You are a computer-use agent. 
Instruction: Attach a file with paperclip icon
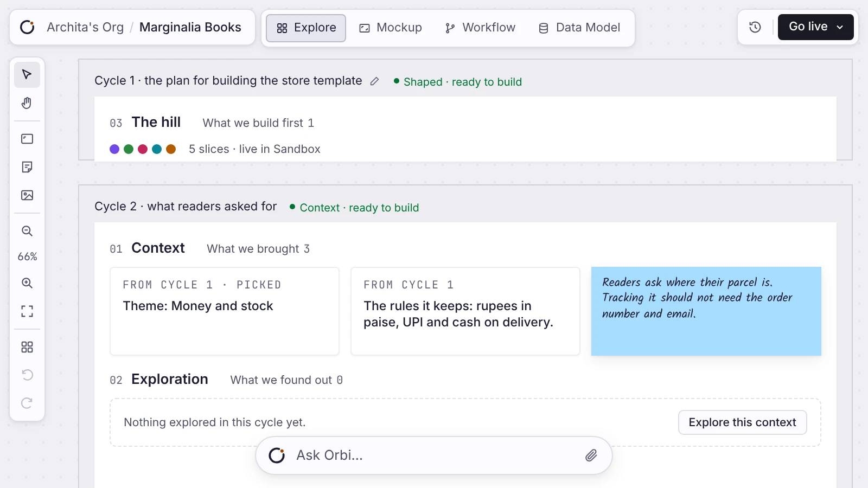click(591, 455)
